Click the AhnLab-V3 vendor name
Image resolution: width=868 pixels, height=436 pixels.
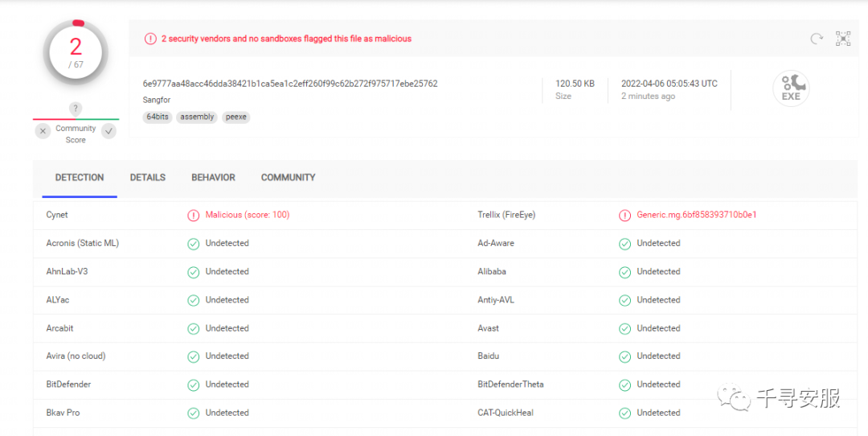[x=67, y=271]
